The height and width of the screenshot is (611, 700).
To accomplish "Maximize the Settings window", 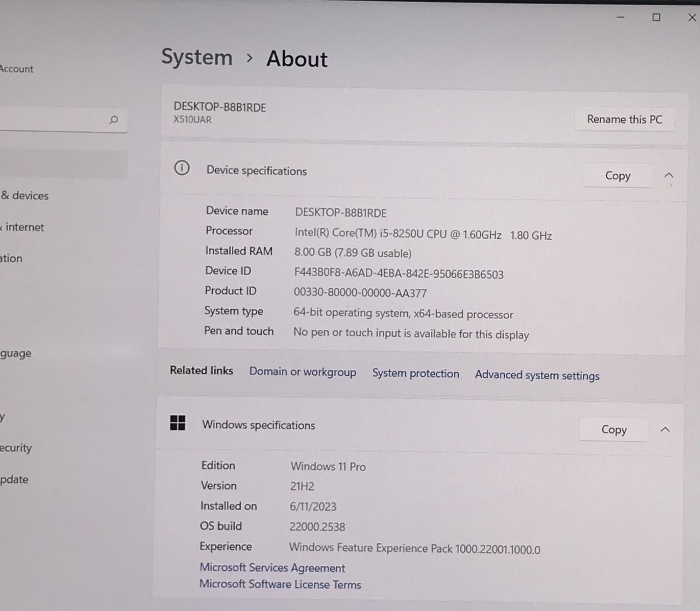I will click(656, 17).
